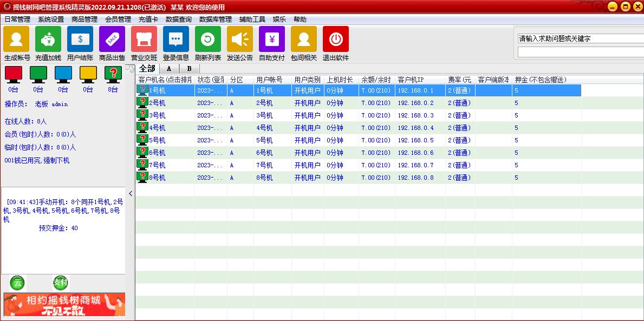Click the help search input box
This screenshot has height=321, width=644.
[580, 39]
